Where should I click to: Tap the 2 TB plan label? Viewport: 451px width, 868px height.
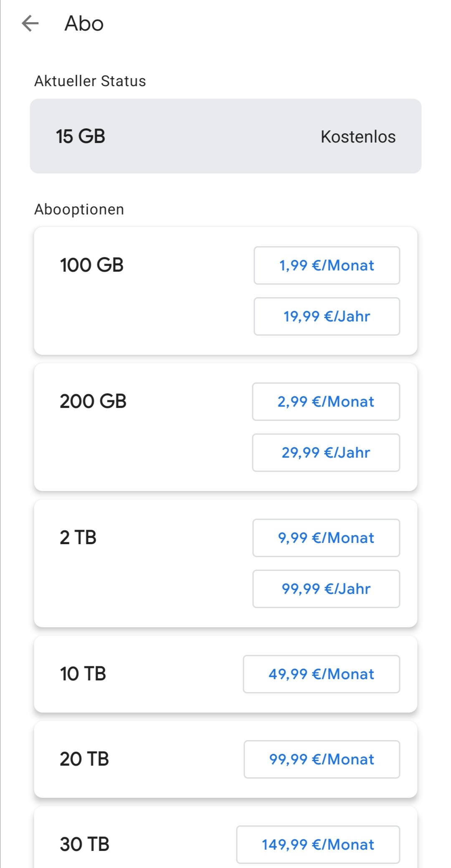coord(78,538)
